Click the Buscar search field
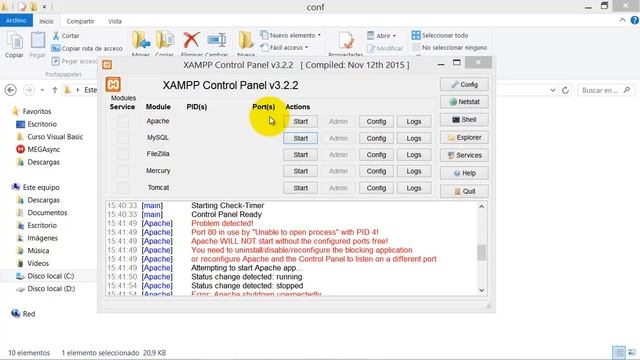The height and width of the screenshot is (360, 640). point(606,90)
